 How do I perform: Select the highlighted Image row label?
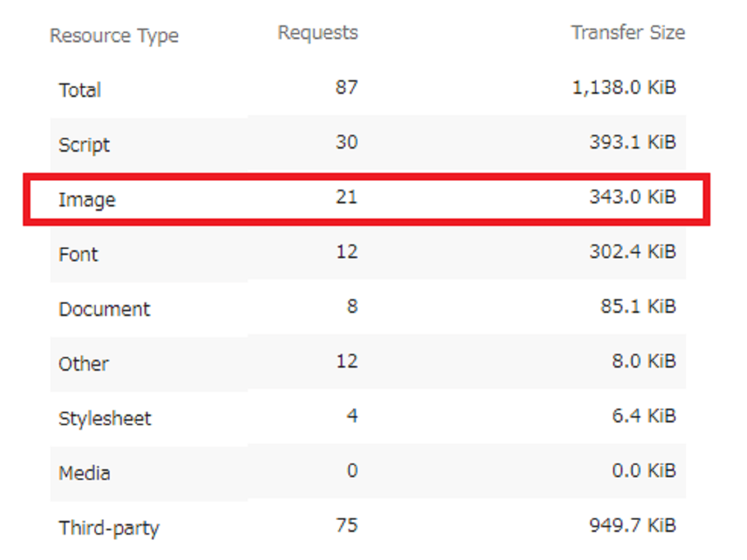(x=87, y=200)
